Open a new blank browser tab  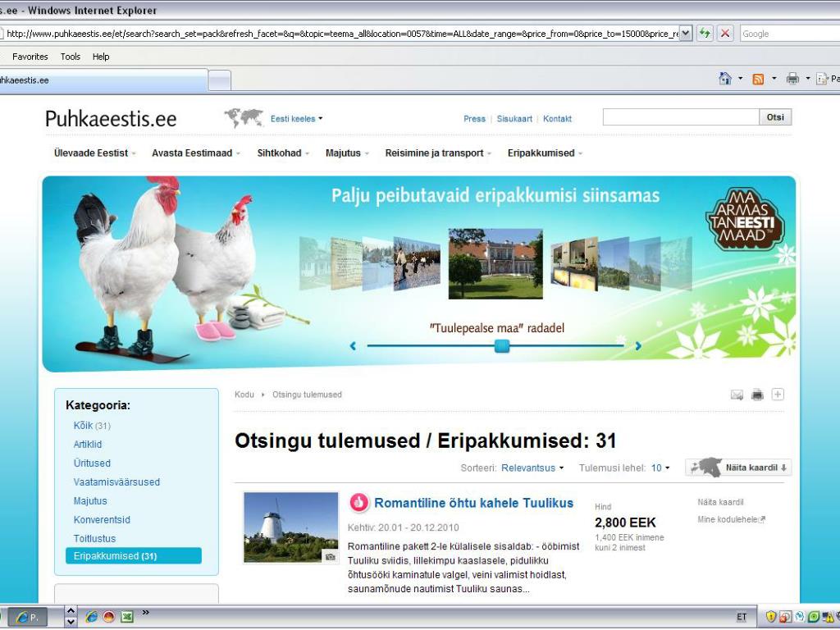(219, 81)
